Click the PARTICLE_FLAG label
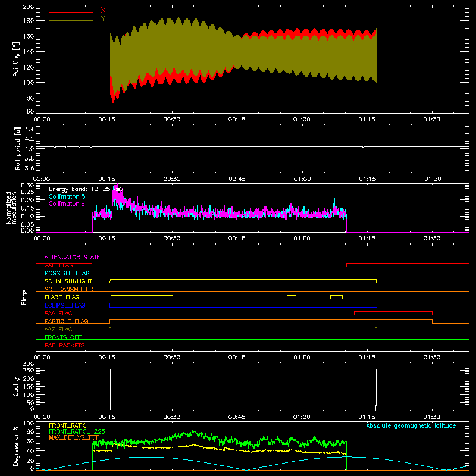This screenshot has height=476, width=476. 67,321
